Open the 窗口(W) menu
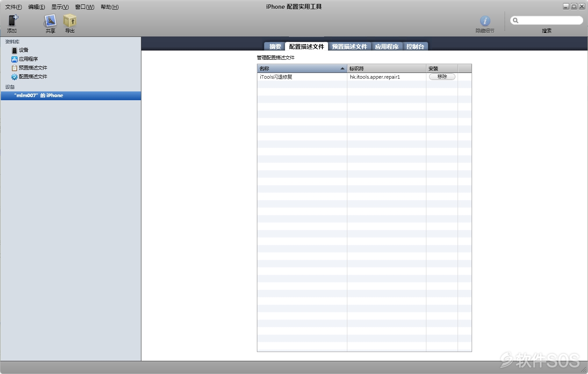This screenshot has width=588, height=374. [x=85, y=7]
